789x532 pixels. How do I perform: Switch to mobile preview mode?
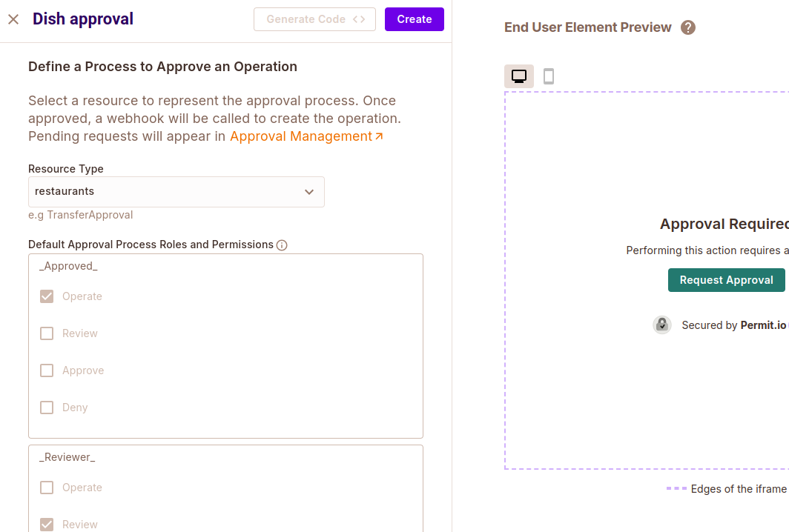click(x=549, y=76)
